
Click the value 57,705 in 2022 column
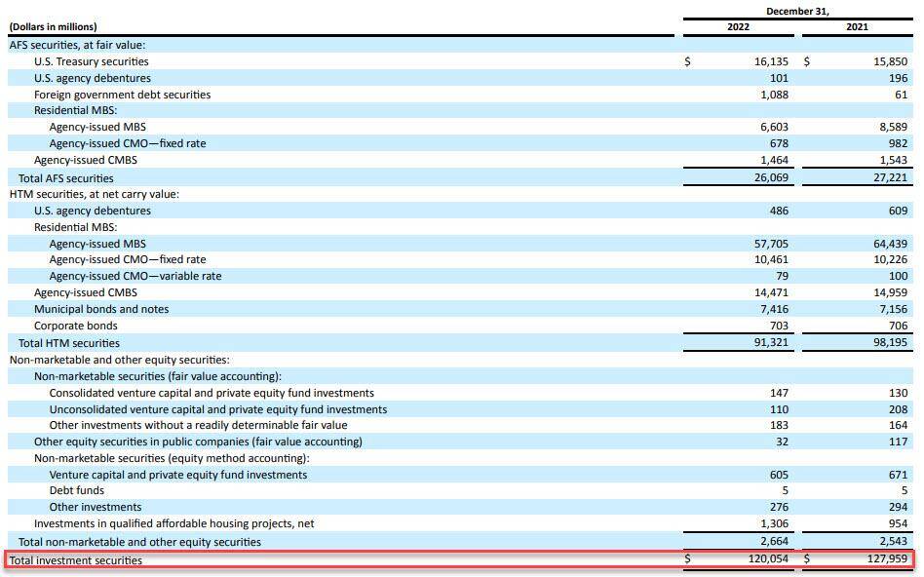tap(769, 244)
